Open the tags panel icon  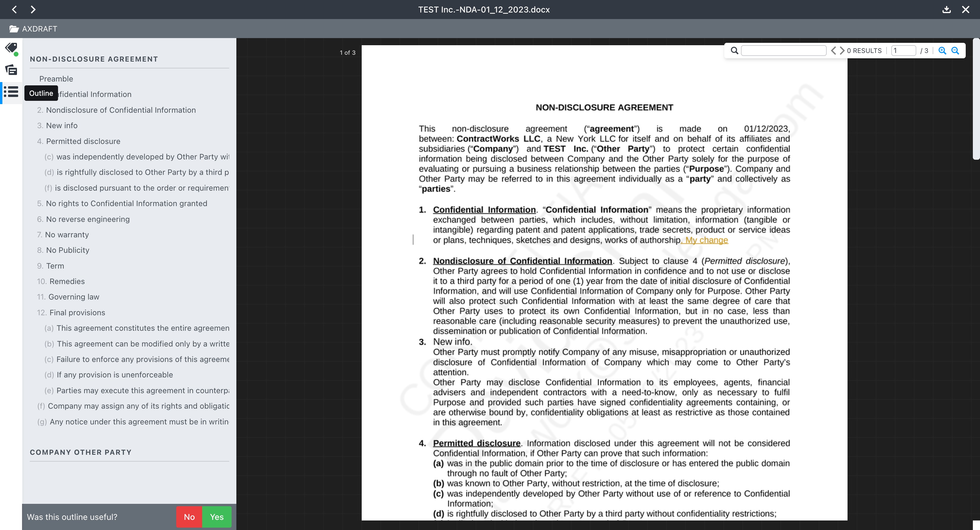11,49
